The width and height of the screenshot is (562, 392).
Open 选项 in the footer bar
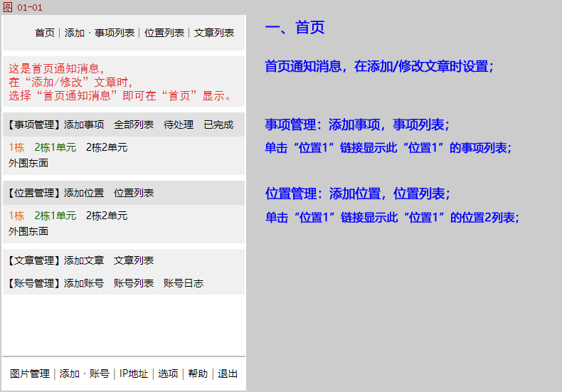coord(168,374)
